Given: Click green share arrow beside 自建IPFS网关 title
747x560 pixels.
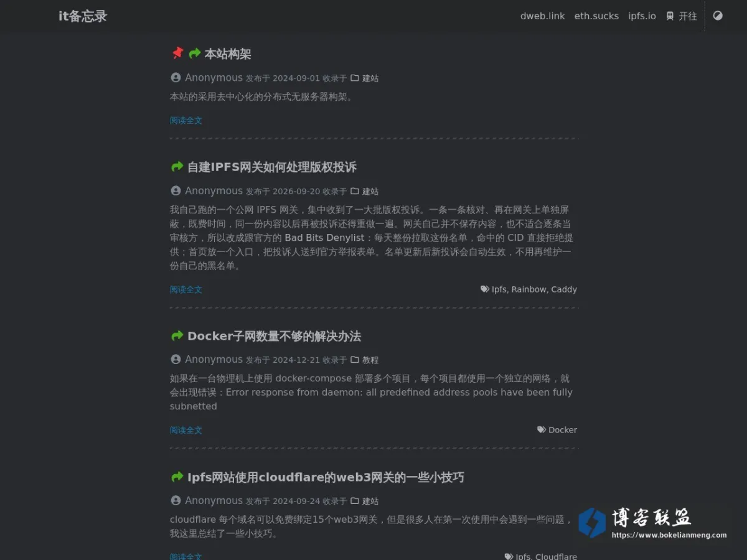Looking at the screenshot, I should pos(177,167).
